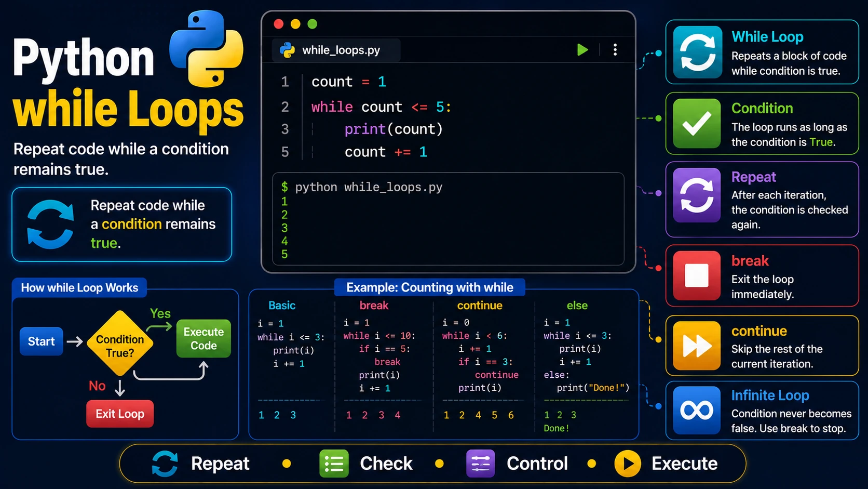Click the purple Control sliders icon
The image size is (868, 489).
coord(480,464)
